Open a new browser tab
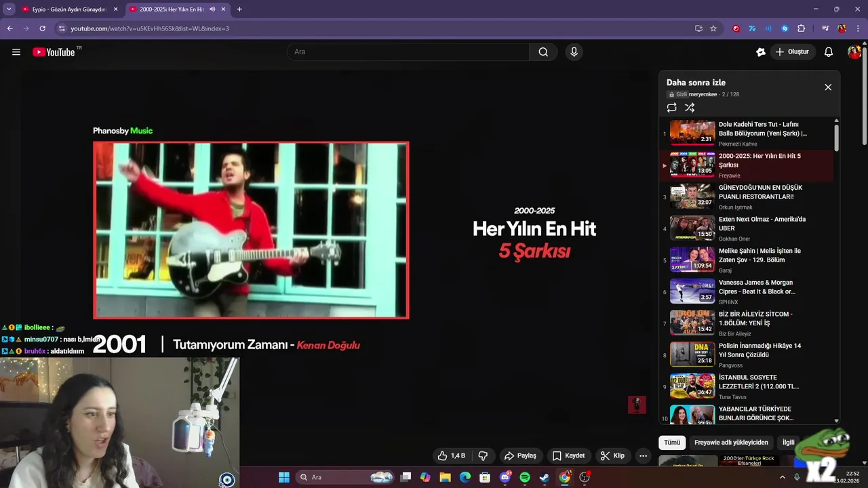This screenshot has width=868, height=488. [x=239, y=9]
